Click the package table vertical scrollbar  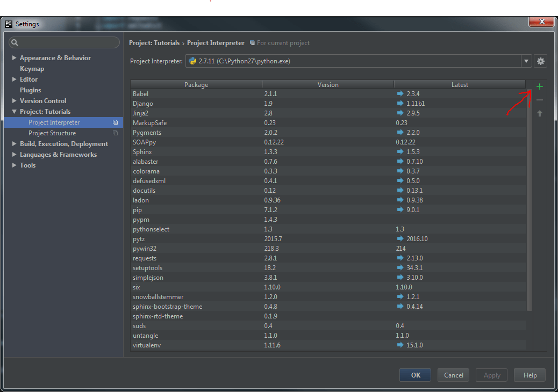529,199
